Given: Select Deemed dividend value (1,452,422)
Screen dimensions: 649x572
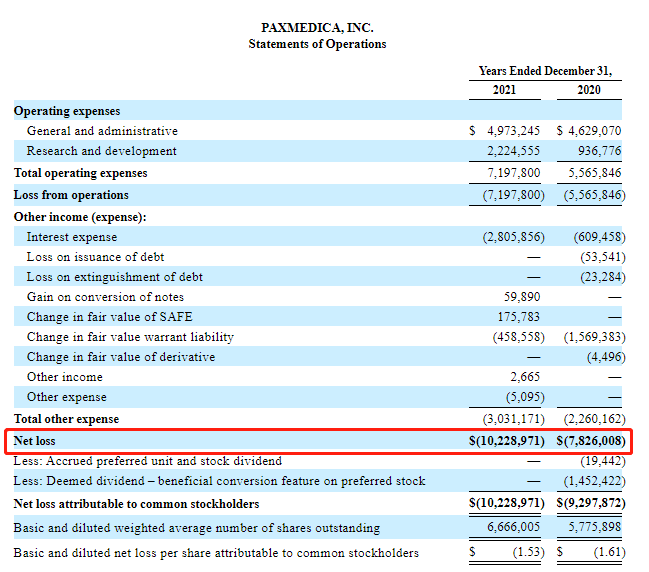Looking at the screenshot, I should pyautogui.click(x=594, y=481).
